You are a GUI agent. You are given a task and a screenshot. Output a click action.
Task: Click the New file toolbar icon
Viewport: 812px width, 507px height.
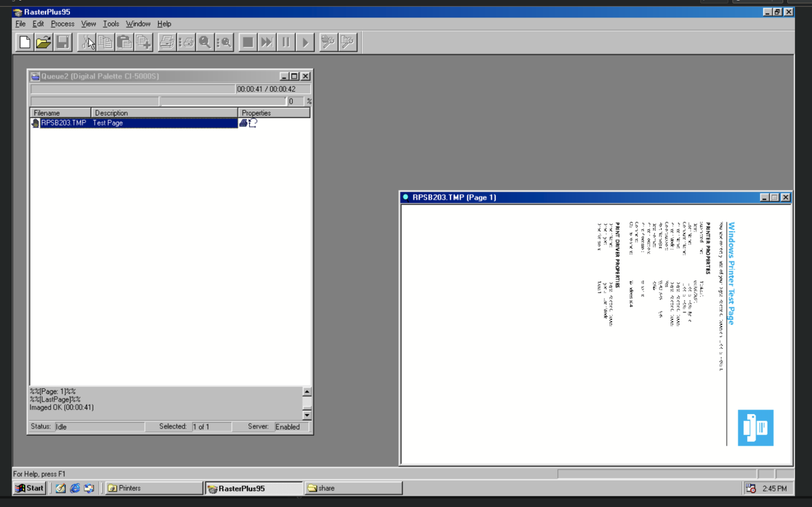(25, 43)
